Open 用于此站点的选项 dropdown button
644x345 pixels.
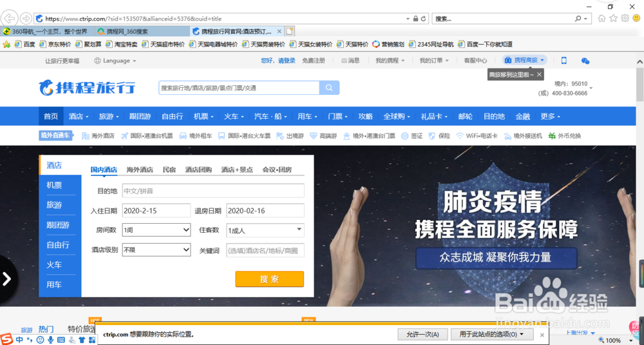tap(492, 334)
